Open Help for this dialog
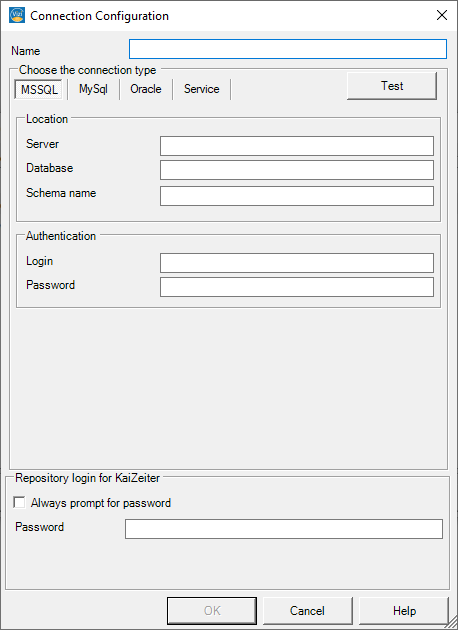 [404, 611]
